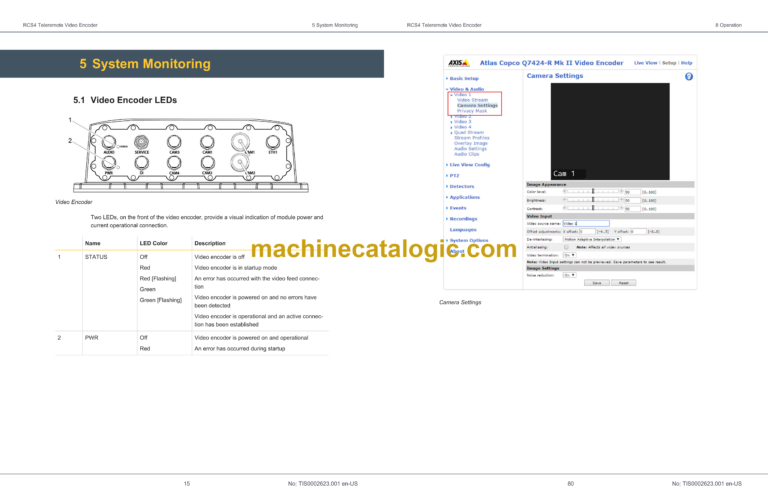Screen dimensions: 768x497
Task: Open the De-interlacing dropdown
Action: 592,239
